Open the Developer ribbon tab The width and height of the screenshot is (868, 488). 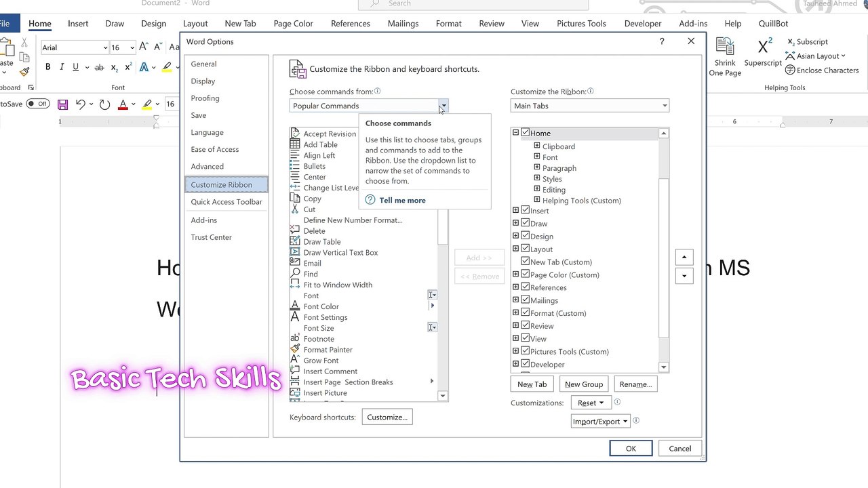pyautogui.click(x=643, y=23)
